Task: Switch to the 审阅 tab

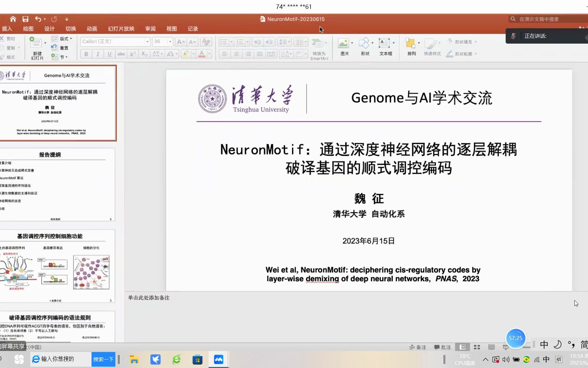Action: click(150, 29)
